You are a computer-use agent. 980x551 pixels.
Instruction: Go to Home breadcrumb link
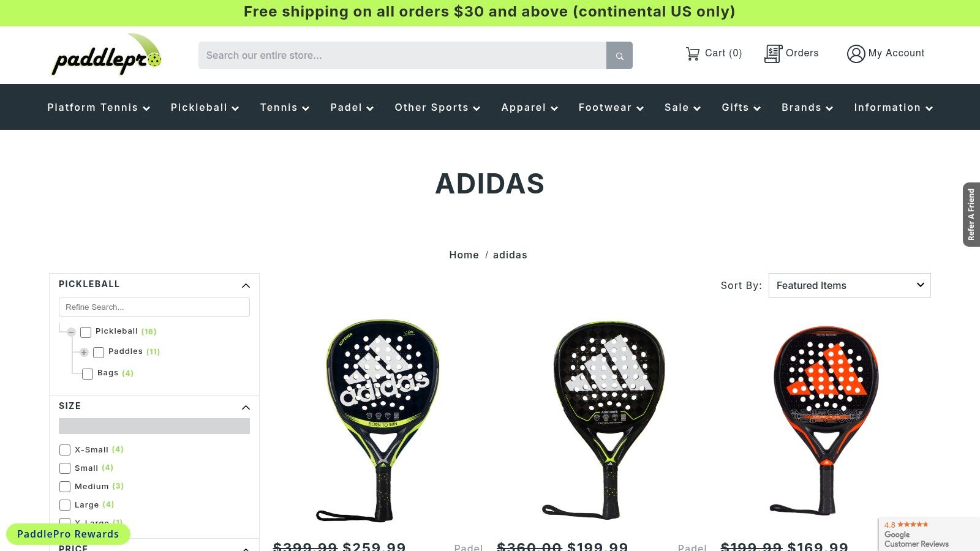(464, 255)
